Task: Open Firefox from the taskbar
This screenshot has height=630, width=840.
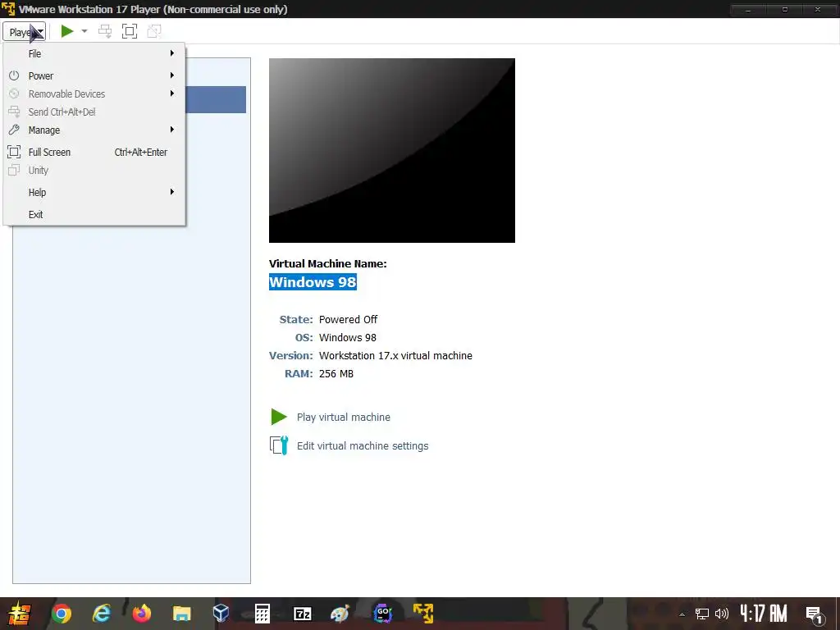Action: click(141, 614)
